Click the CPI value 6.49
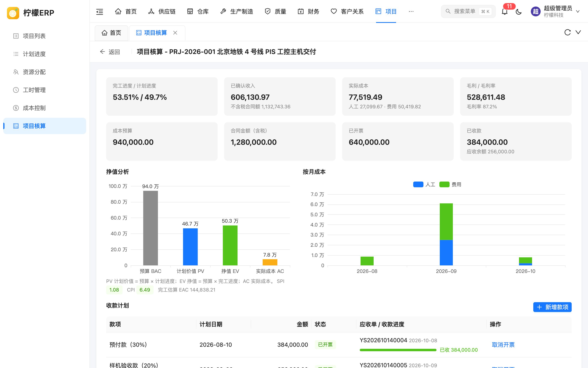Image resolution: width=588 pixels, height=368 pixels. coord(145,290)
